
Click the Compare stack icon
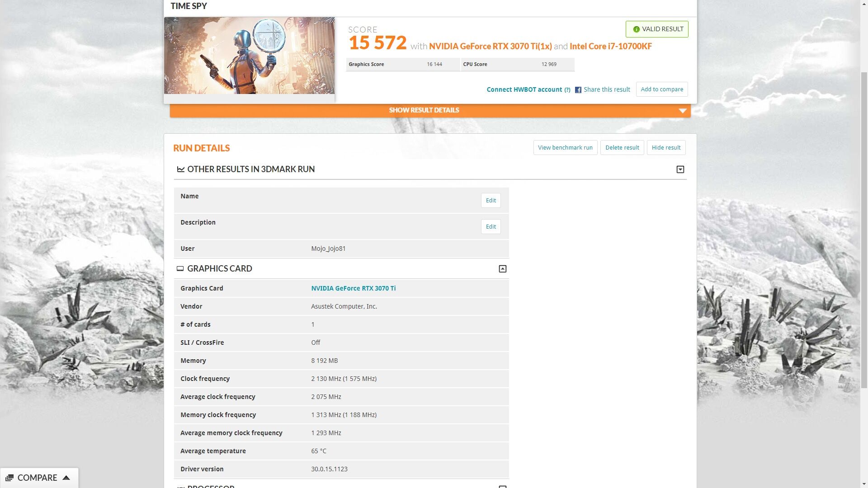[9, 478]
